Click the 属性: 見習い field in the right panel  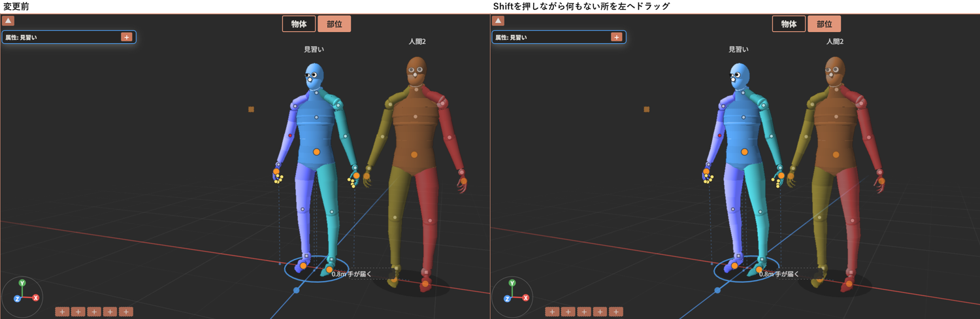559,37
